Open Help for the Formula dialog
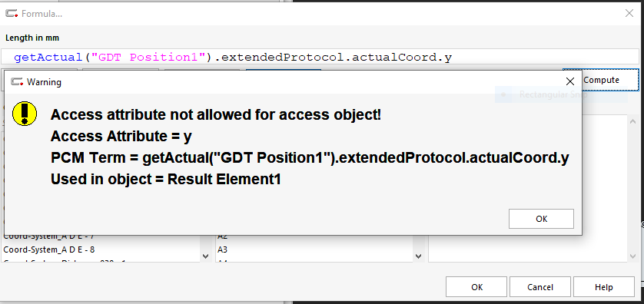This screenshot has width=644, height=304. [x=604, y=287]
